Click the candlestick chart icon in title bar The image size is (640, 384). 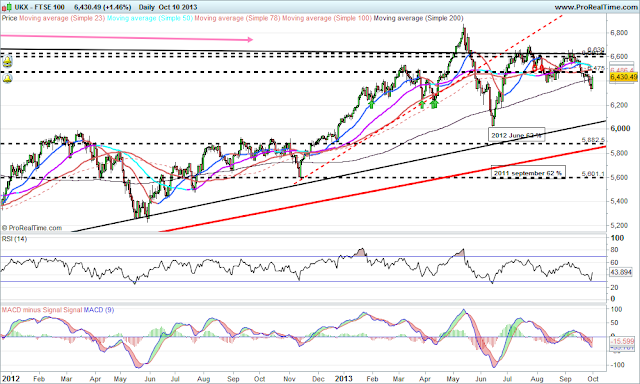click(x=7, y=7)
